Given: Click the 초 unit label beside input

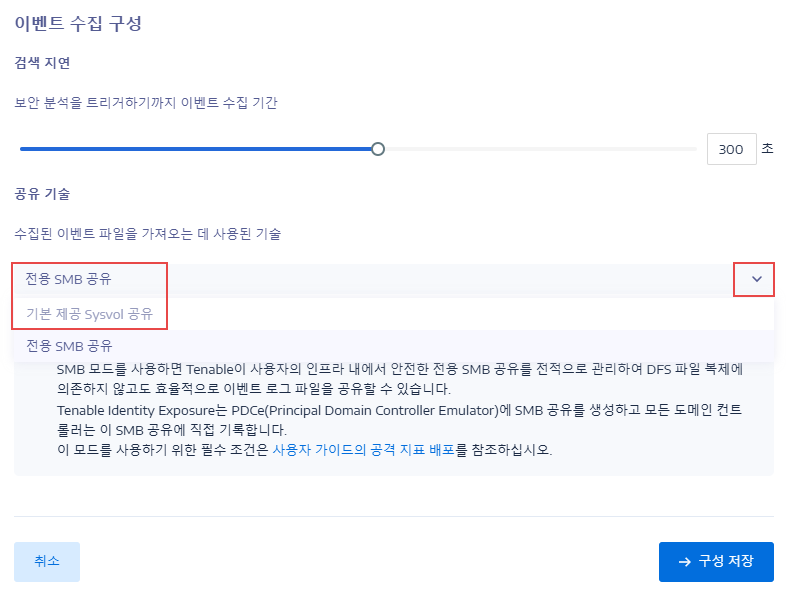Looking at the screenshot, I should [x=767, y=148].
